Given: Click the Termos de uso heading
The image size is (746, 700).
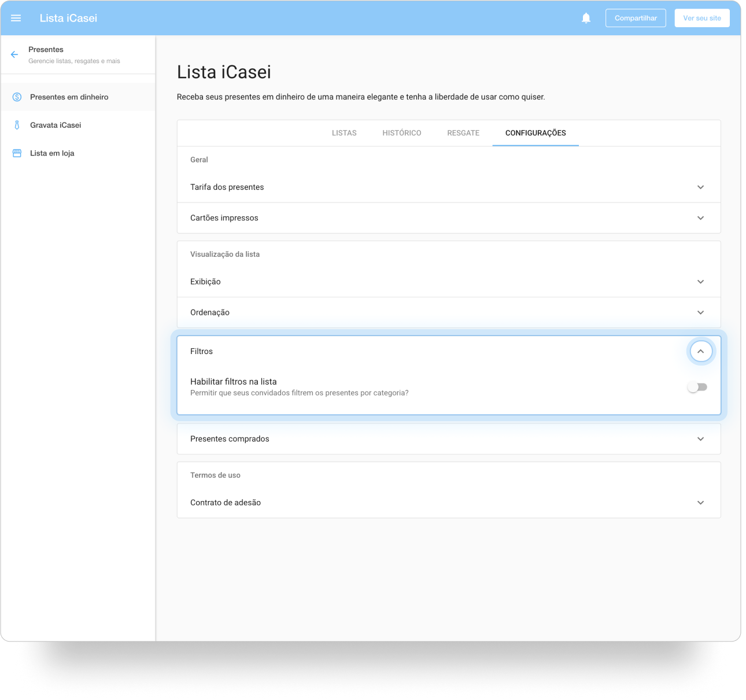Looking at the screenshot, I should point(215,475).
